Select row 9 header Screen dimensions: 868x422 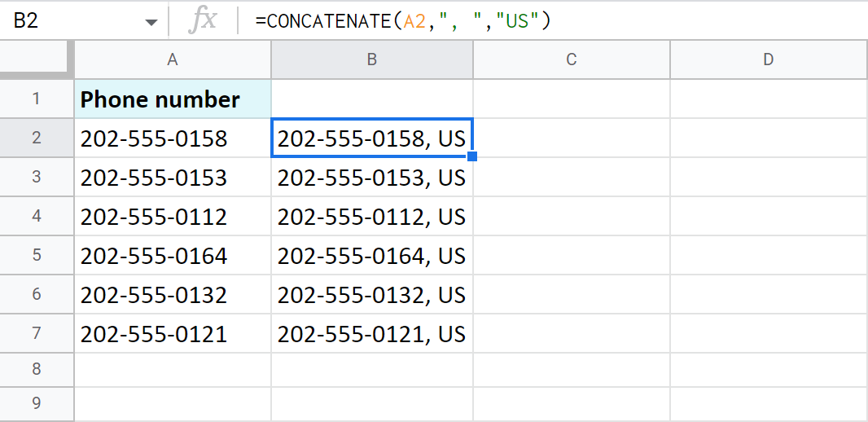tap(37, 403)
